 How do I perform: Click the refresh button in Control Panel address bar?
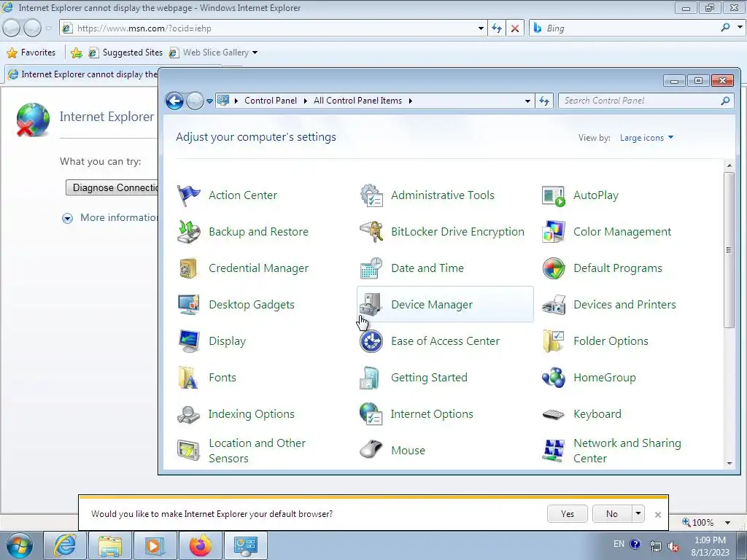544,101
